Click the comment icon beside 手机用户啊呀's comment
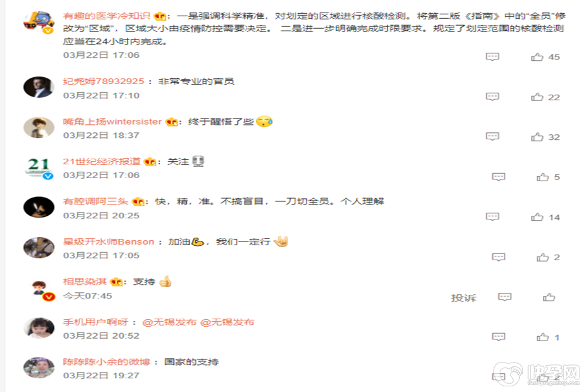The image size is (587, 392). 498,337
